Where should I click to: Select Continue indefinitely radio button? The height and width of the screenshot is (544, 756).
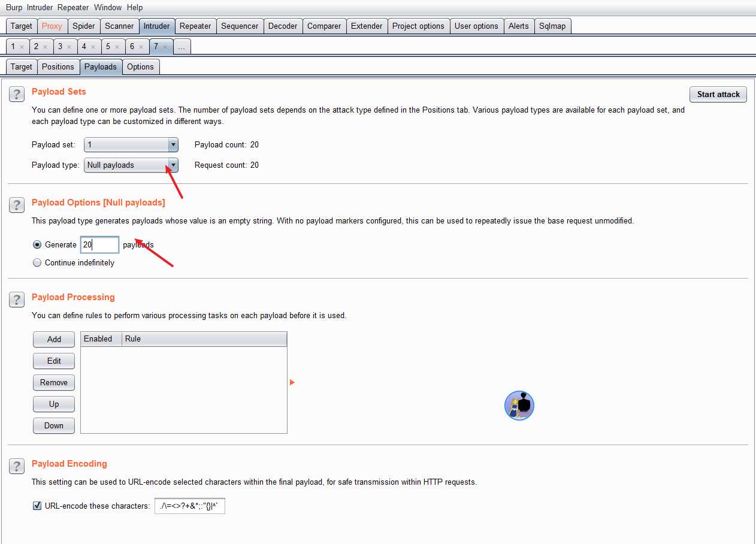37,262
